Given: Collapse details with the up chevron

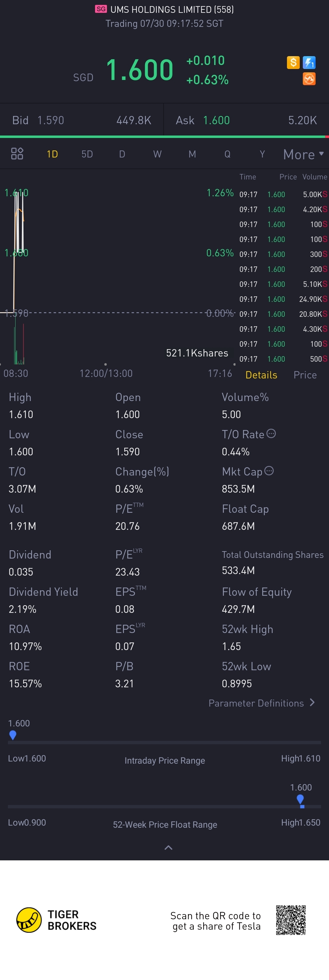Looking at the screenshot, I should coord(168,847).
